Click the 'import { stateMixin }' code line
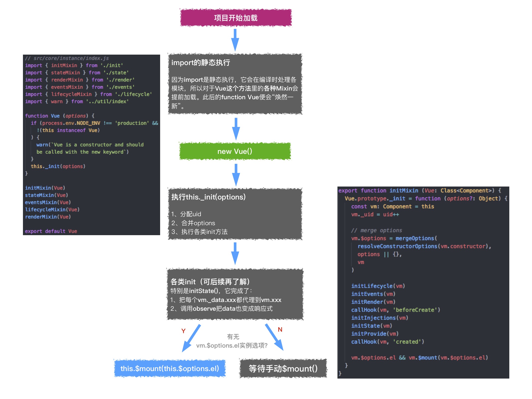Viewport: 532px width, 399px height. (77, 73)
